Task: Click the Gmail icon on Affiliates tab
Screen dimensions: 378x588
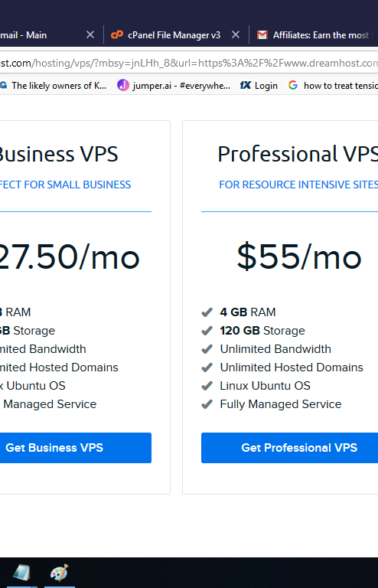Action: 262,35
